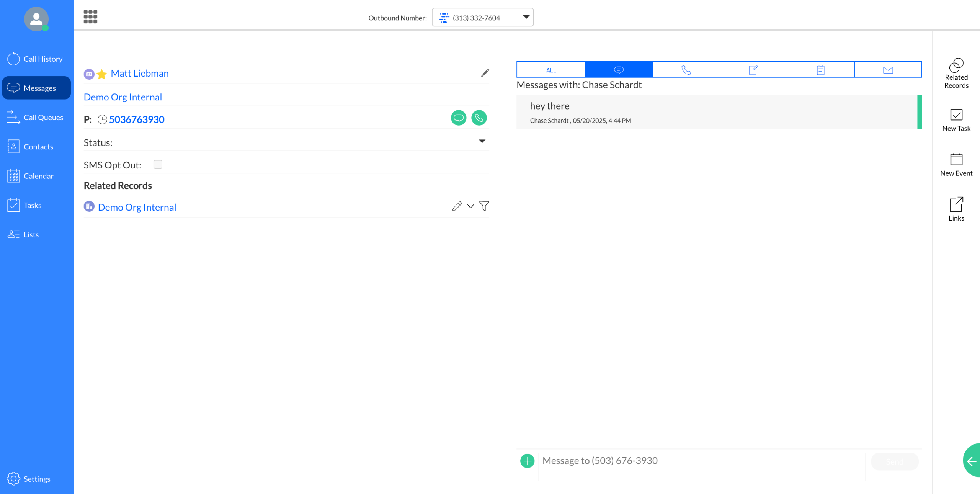The image size is (980, 494).
Task: Click the green call phone button
Action: [x=479, y=118]
